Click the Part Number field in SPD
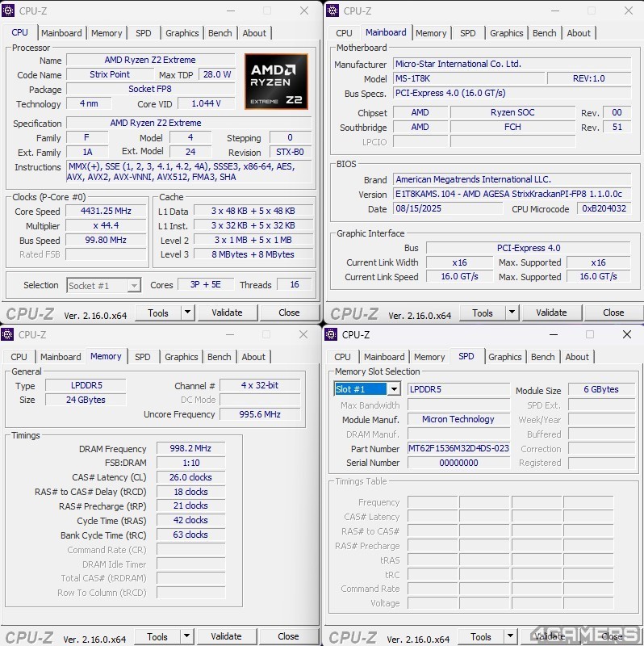 [x=458, y=448]
